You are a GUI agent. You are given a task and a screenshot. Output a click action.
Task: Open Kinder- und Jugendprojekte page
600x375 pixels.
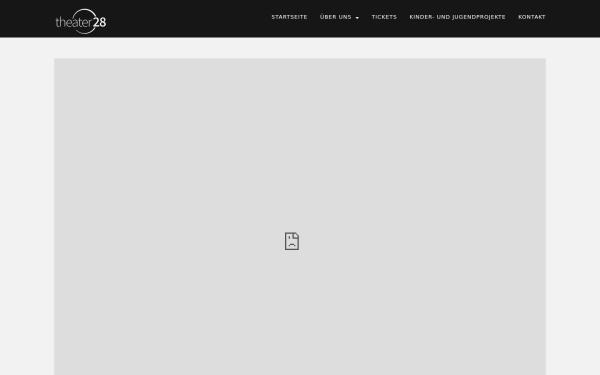tap(457, 17)
